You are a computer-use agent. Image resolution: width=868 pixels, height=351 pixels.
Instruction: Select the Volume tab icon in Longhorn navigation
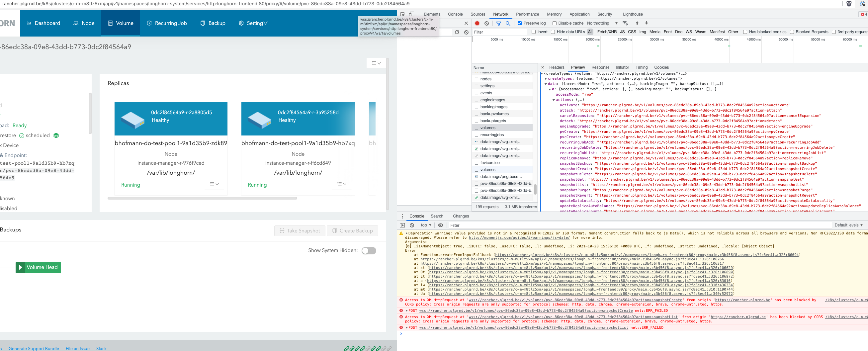tap(110, 23)
